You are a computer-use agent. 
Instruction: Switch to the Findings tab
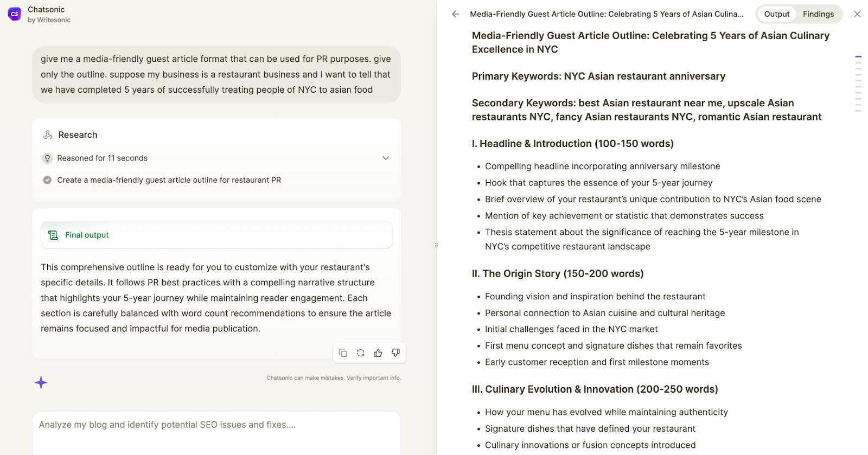[818, 14]
